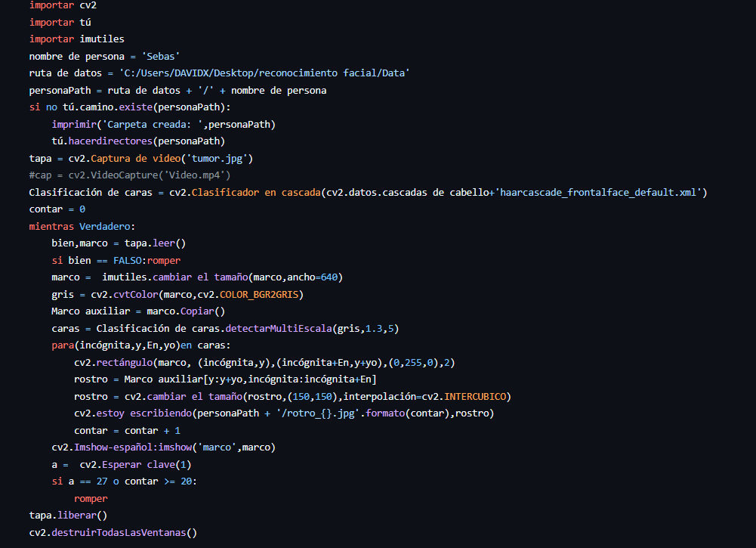This screenshot has height=548, width=756.
Task: Click the text 'Marco auxiliar[y:y+yo,incógnita:incógnita+En]'
Action: click(x=250, y=379)
